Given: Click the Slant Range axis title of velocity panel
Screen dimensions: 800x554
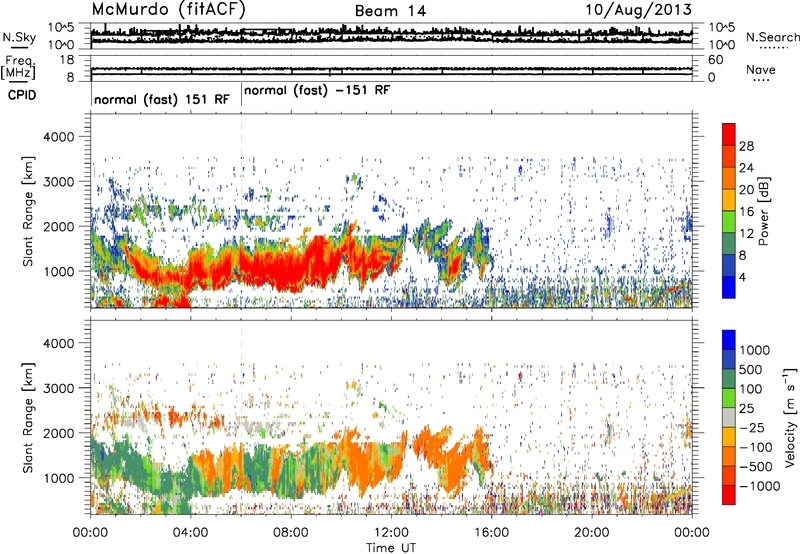Looking at the screenshot, I should point(28,417).
